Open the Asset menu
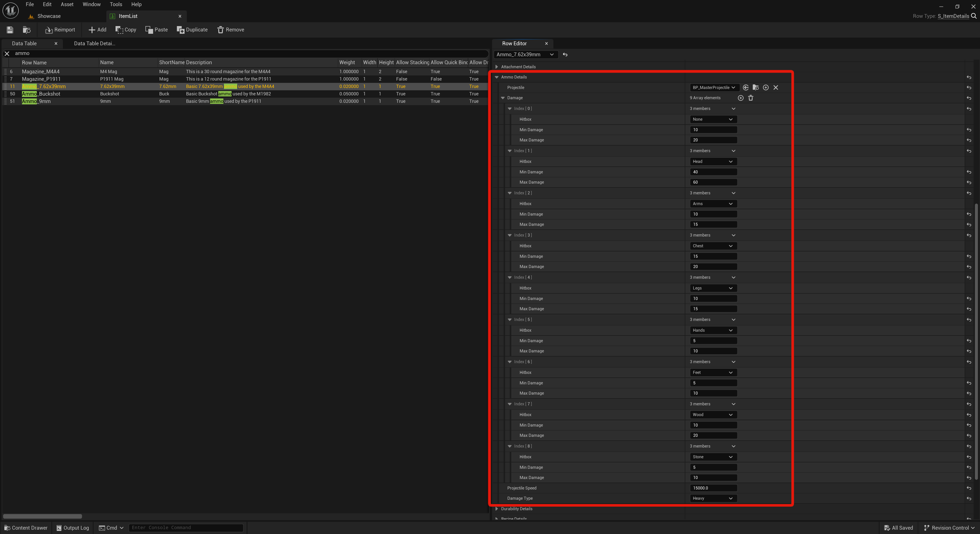980x534 pixels. point(67,4)
